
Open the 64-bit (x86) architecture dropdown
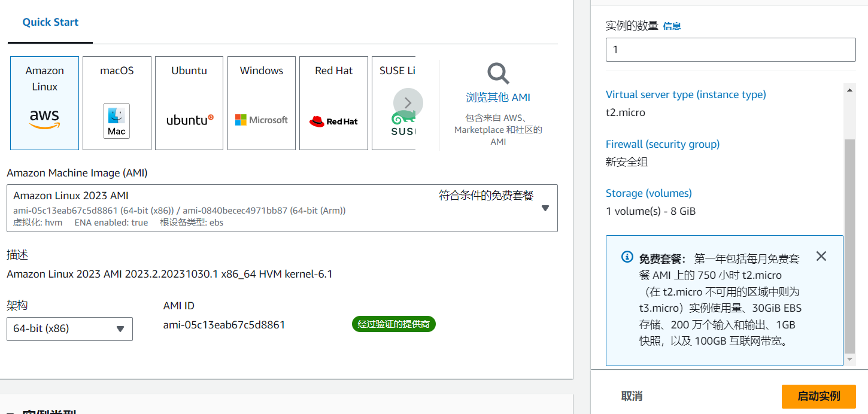click(x=69, y=329)
